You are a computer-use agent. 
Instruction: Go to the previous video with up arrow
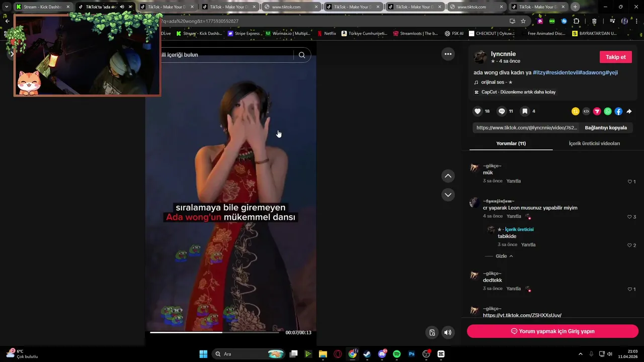pos(448,176)
